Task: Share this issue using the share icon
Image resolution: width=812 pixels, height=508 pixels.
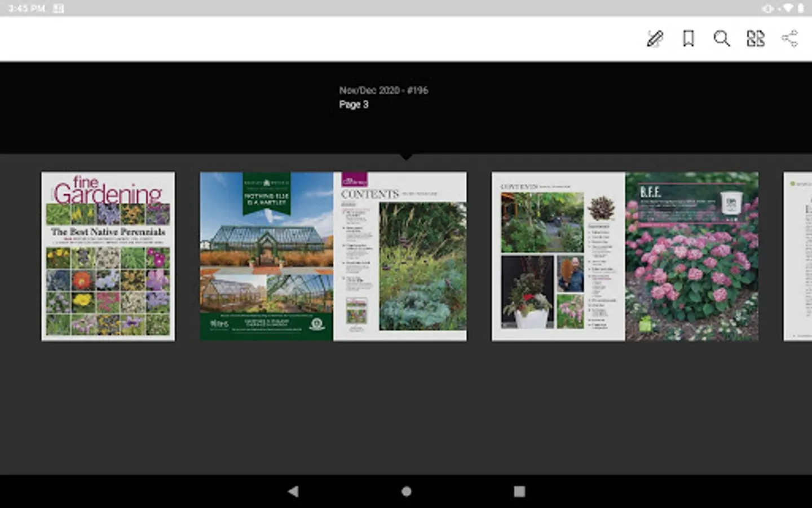Action: click(x=789, y=38)
